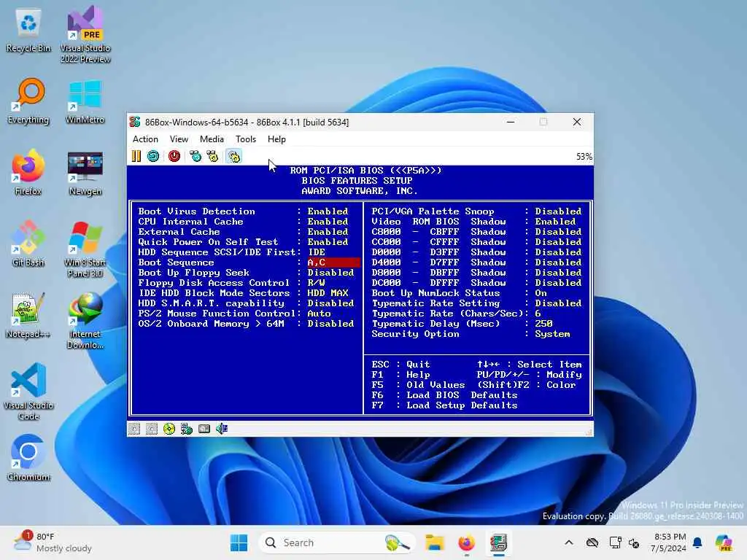Open the Action menu

[x=145, y=139]
